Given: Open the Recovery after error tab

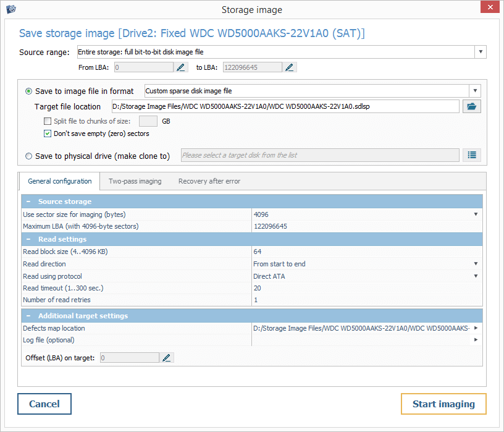Looking at the screenshot, I should click(x=209, y=181).
